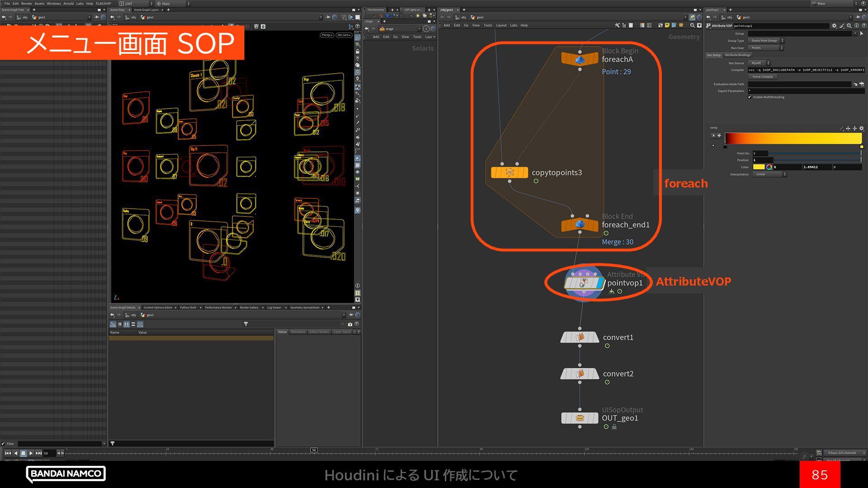
Task: Click the yellow ramp color swatch
Action: click(759, 167)
